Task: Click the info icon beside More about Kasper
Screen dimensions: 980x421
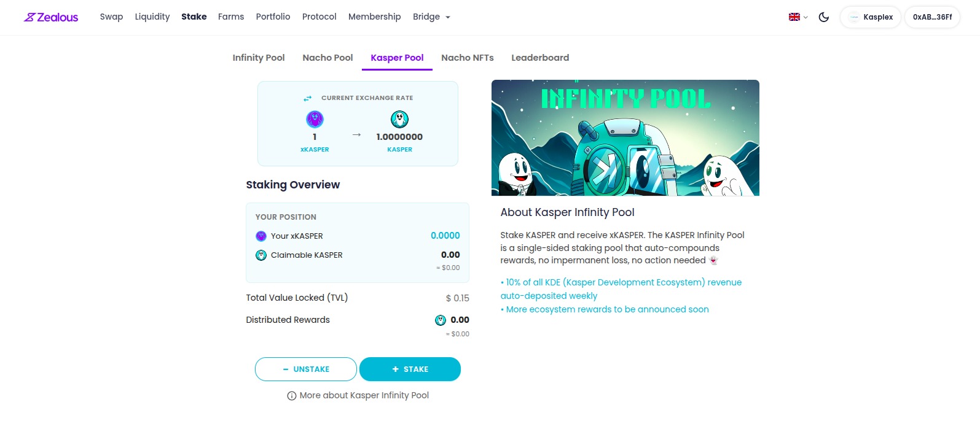Action: (292, 396)
